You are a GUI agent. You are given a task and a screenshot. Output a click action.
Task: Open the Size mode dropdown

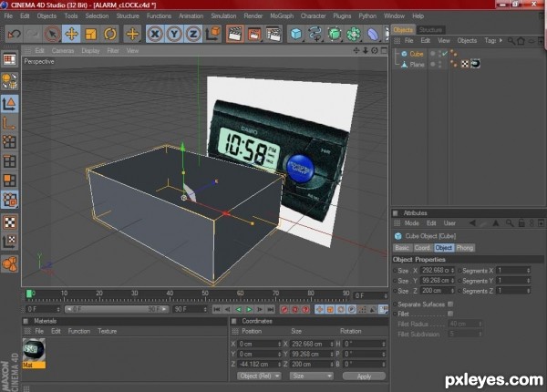pos(311,376)
